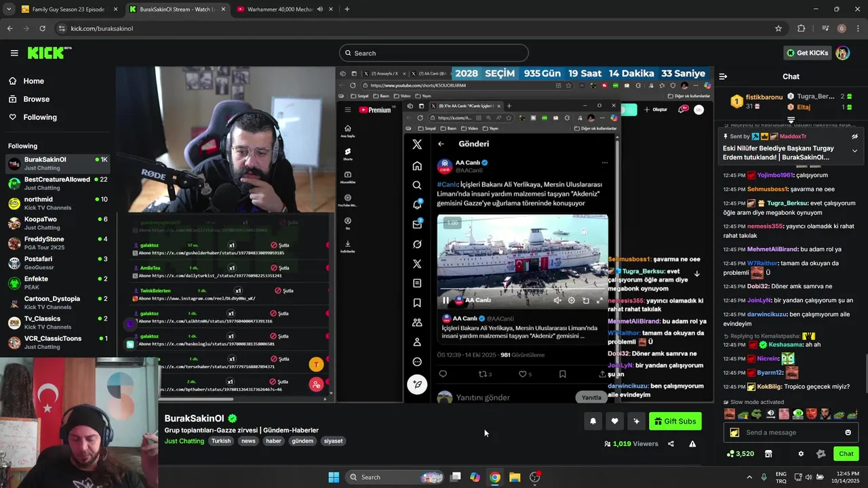Open File Explorer from taskbar
Image resolution: width=868 pixels, height=488 pixels.
[515, 477]
